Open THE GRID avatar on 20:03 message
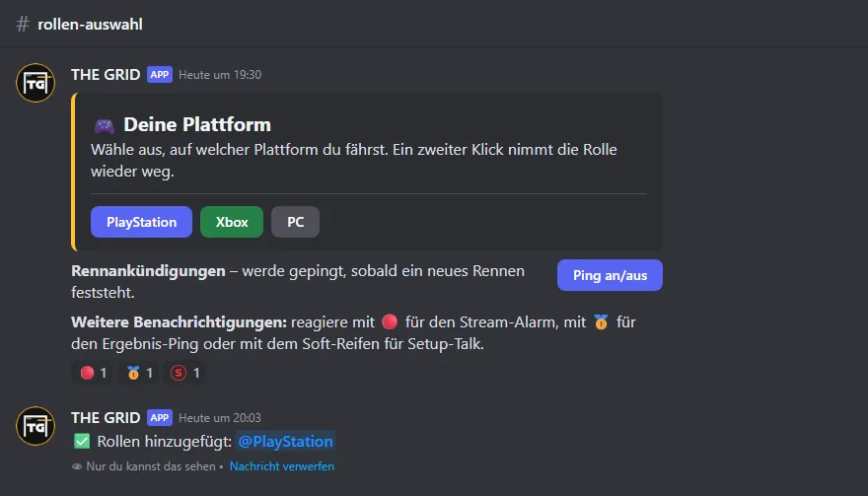The height and width of the screenshot is (496, 868). point(36,426)
